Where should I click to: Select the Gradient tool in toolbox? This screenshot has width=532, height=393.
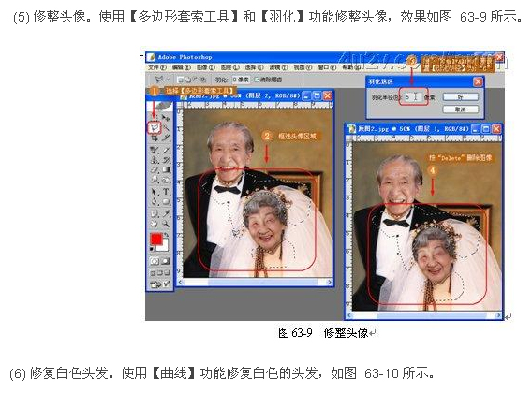click(166, 170)
